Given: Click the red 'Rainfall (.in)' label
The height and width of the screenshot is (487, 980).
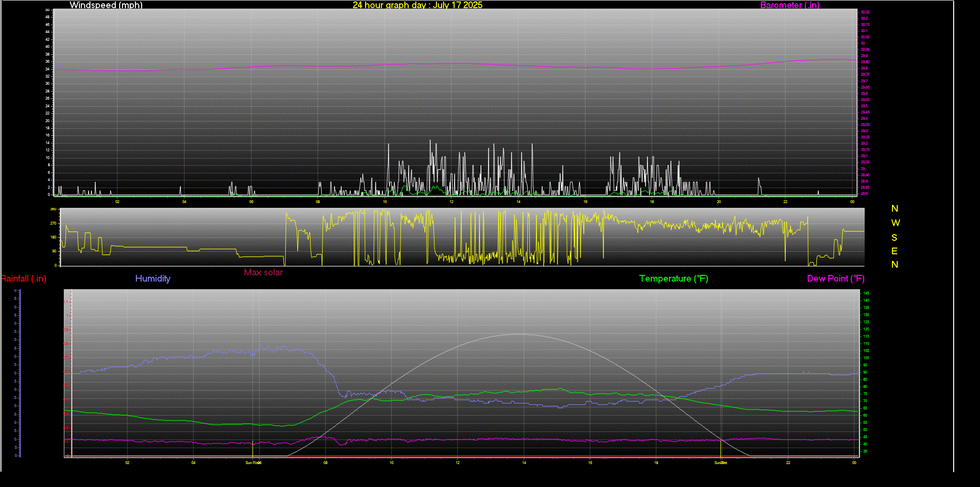Looking at the screenshot, I should 23,279.
